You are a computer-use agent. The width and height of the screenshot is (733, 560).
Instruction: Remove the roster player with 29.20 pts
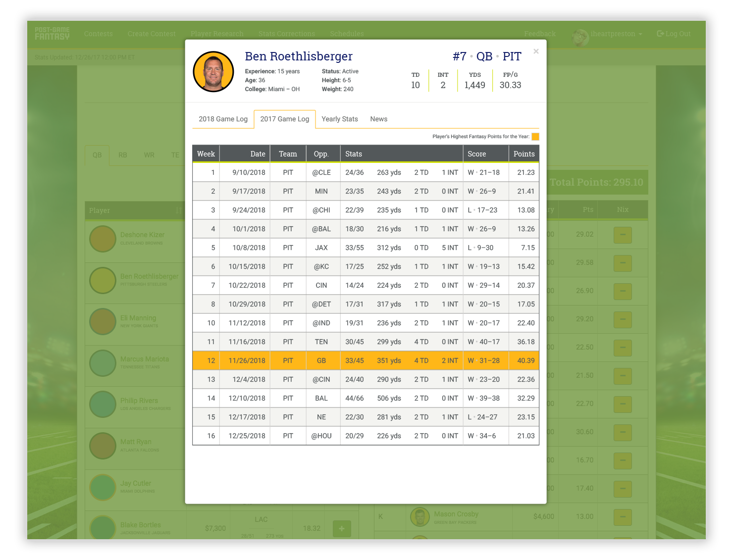[623, 319]
